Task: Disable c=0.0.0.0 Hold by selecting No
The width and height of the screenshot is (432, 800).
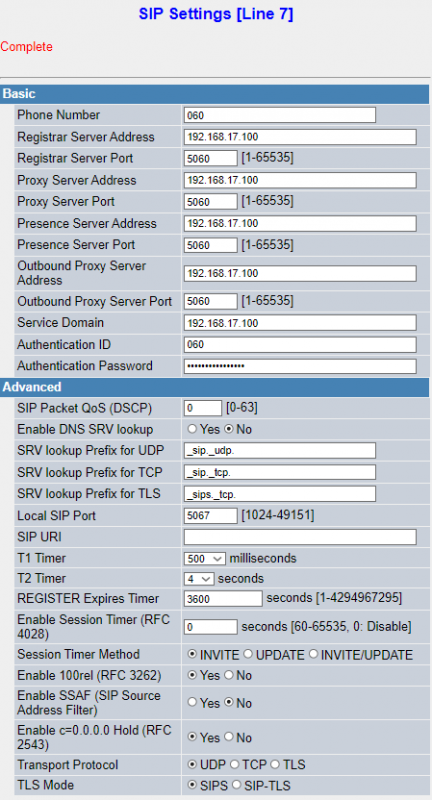Action: [228, 737]
